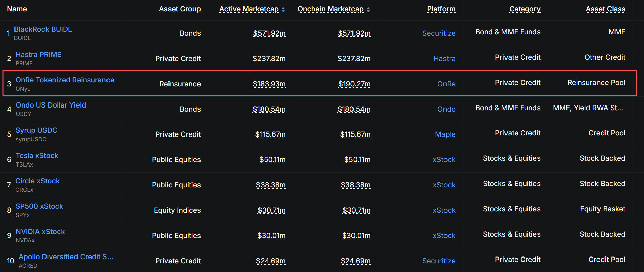Open Apollo Diversified Credit asset link

click(66, 257)
